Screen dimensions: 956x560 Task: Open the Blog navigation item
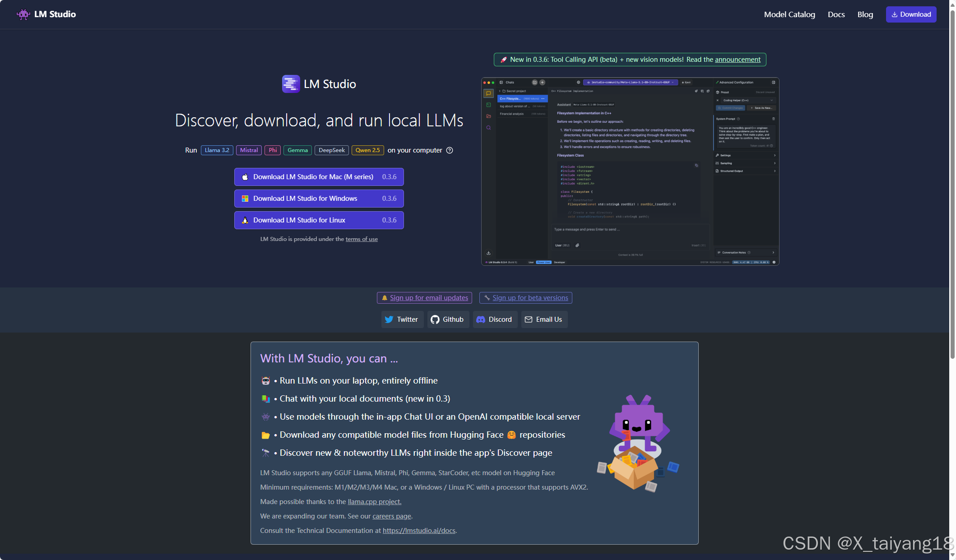[865, 14]
